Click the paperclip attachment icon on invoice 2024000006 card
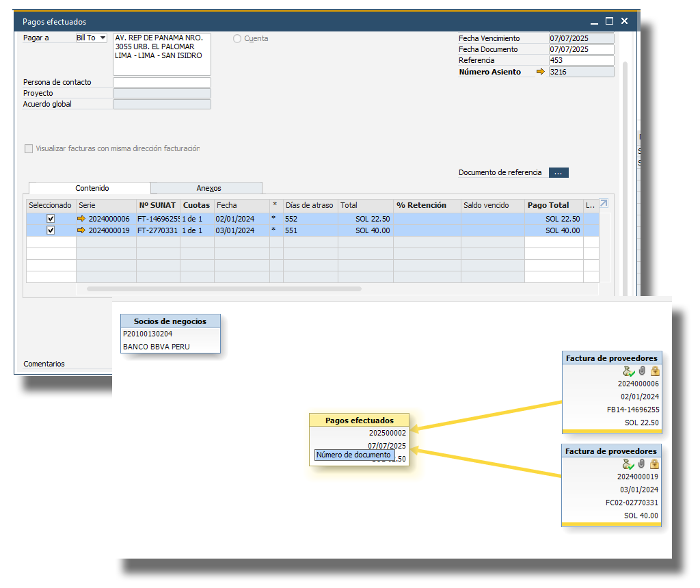 (642, 371)
